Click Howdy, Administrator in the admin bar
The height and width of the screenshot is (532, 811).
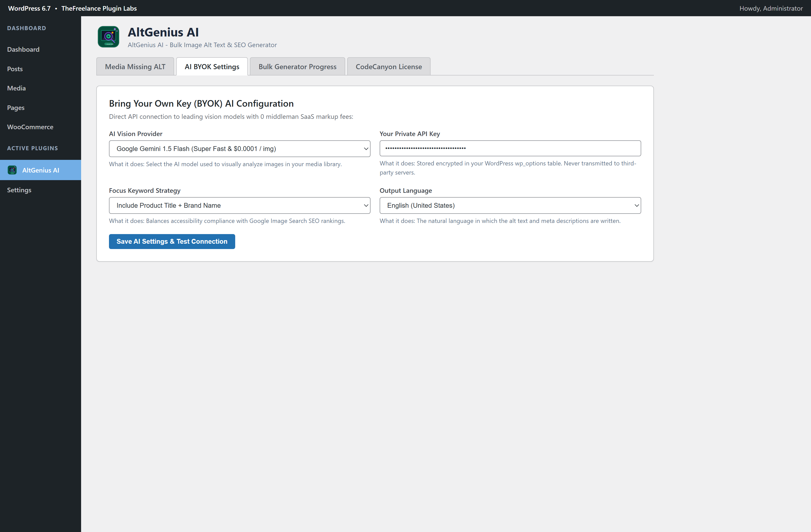771,8
